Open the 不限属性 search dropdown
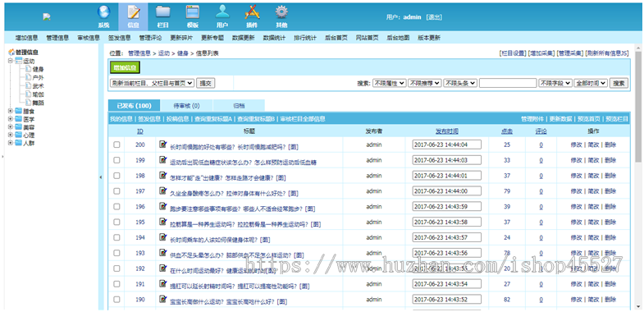 (389, 83)
